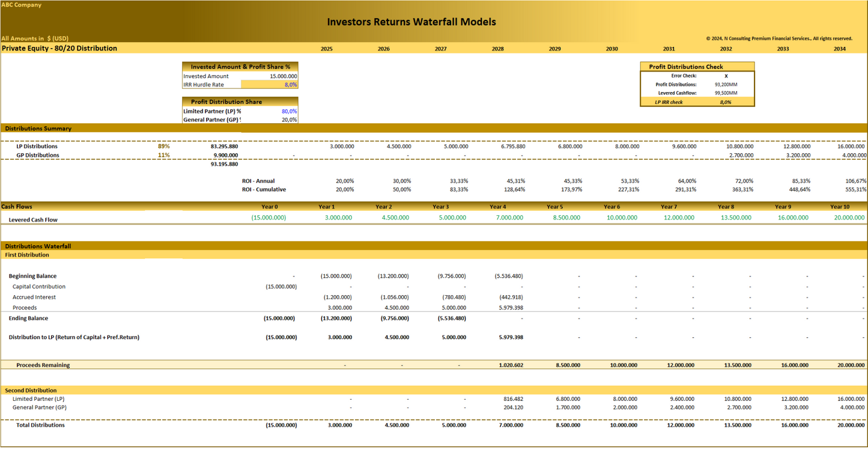Click the 'ROI - Annual' row label
Viewport: 868px width, 449px height.
click(258, 181)
